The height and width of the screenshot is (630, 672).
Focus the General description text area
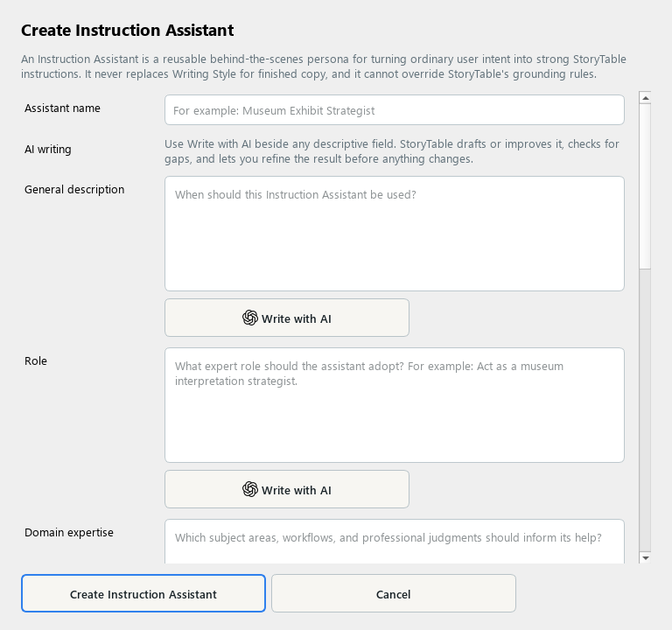click(395, 234)
